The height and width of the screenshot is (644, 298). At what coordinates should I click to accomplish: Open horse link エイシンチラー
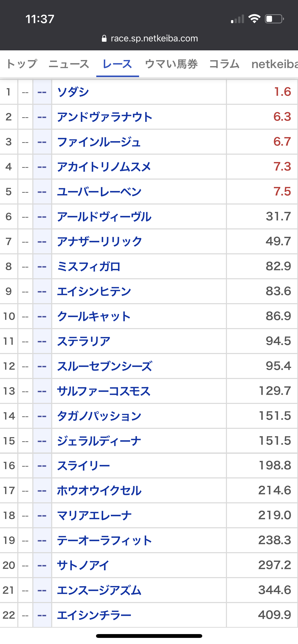94,615
